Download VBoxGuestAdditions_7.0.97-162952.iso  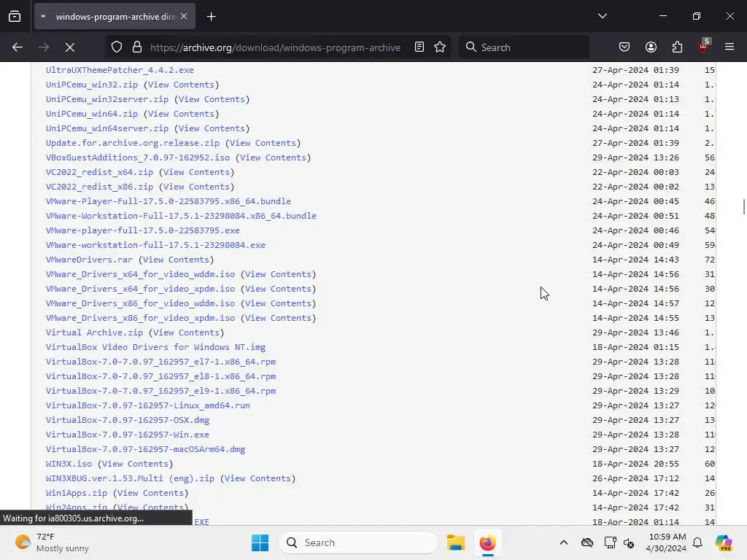(138, 157)
